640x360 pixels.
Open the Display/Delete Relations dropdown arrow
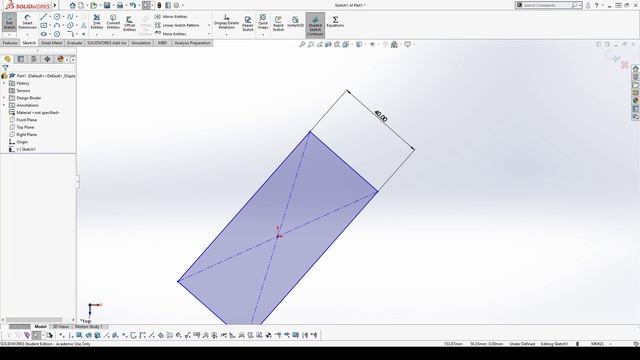point(227,35)
